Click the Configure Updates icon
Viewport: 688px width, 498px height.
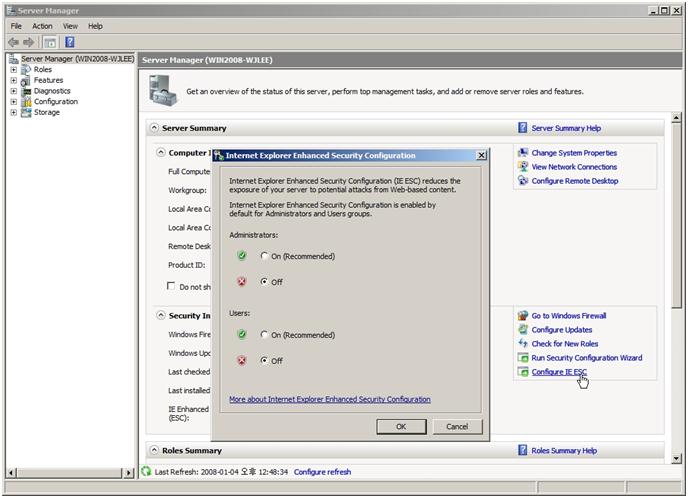coord(523,330)
